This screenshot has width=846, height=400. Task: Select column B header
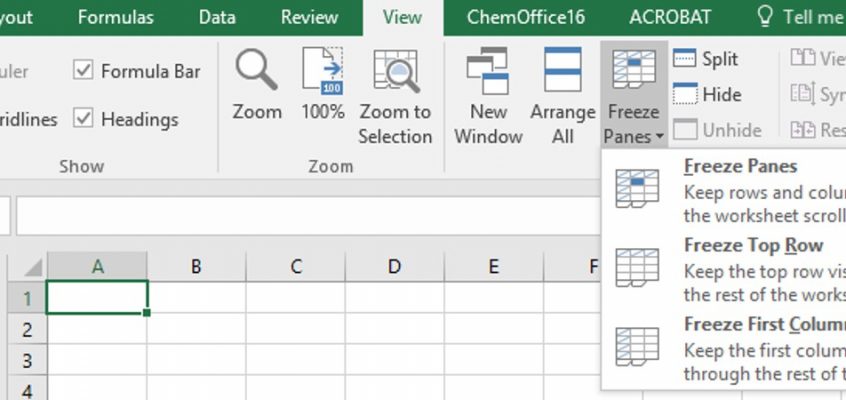[x=196, y=267]
